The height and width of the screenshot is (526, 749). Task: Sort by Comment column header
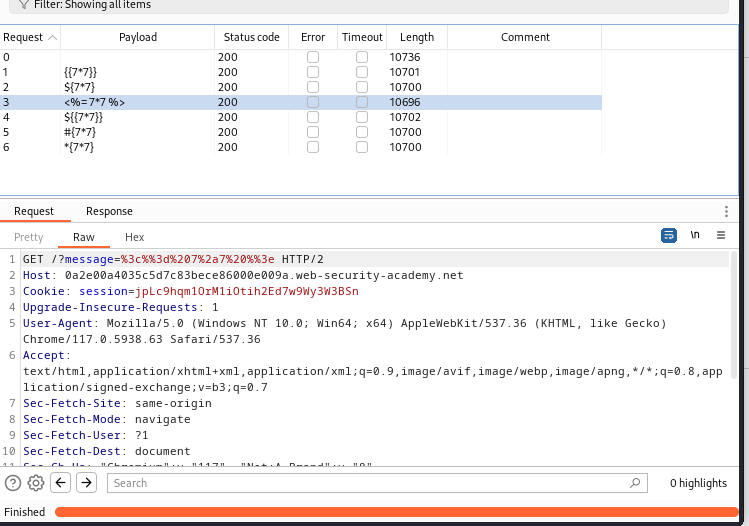[x=525, y=37]
